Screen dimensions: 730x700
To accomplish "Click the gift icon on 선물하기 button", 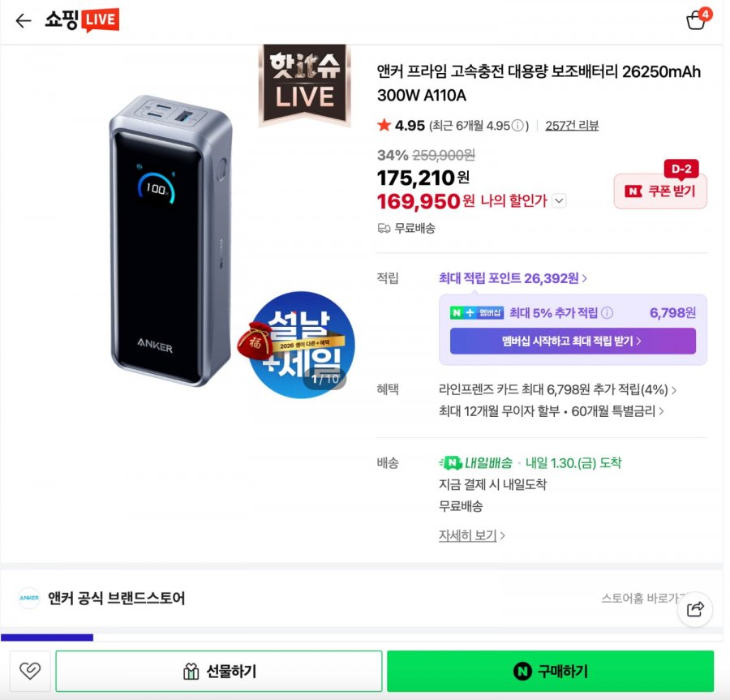I will [x=191, y=671].
